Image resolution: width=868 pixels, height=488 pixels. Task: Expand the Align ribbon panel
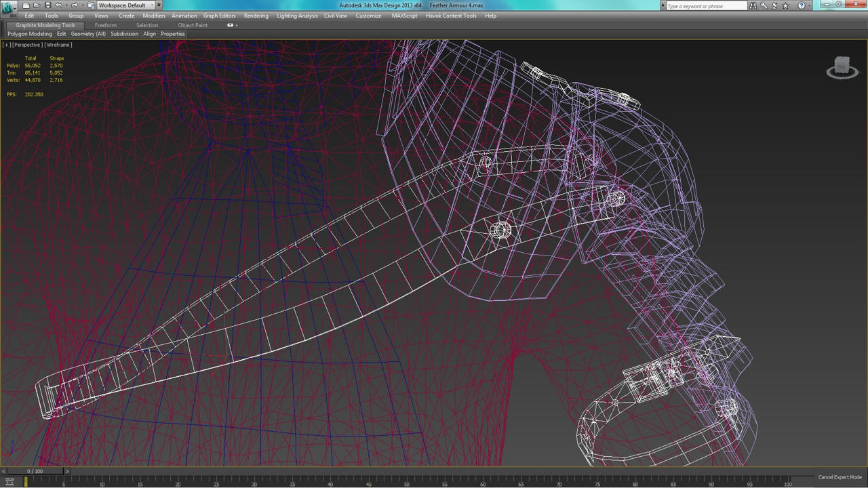point(149,34)
